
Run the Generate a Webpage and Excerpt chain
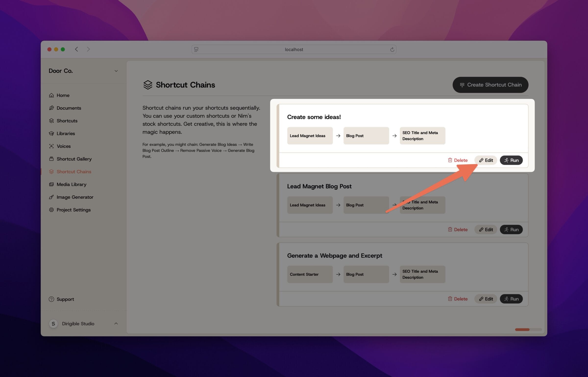tap(511, 299)
